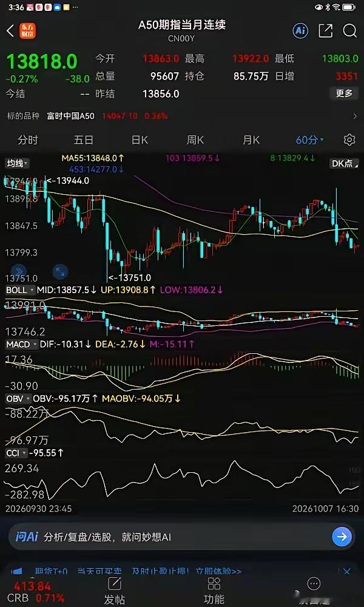Tap the BOLL MID:13857.5 value
The height and width of the screenshot is (607, 364).
[x=67, y=290]
